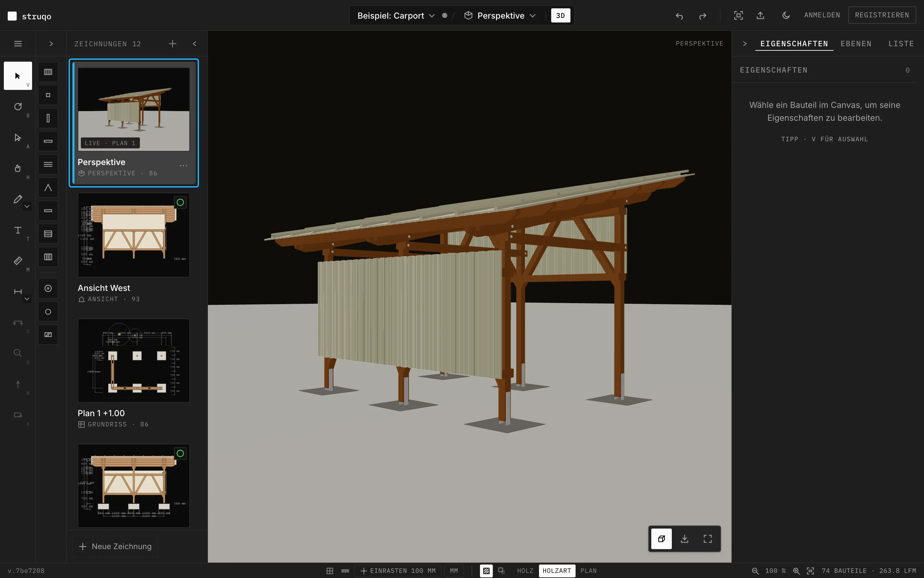Collapse the right properties panel
Image resolution: width=924 pixels, height=578 pixels.
[x=745, y=44]
